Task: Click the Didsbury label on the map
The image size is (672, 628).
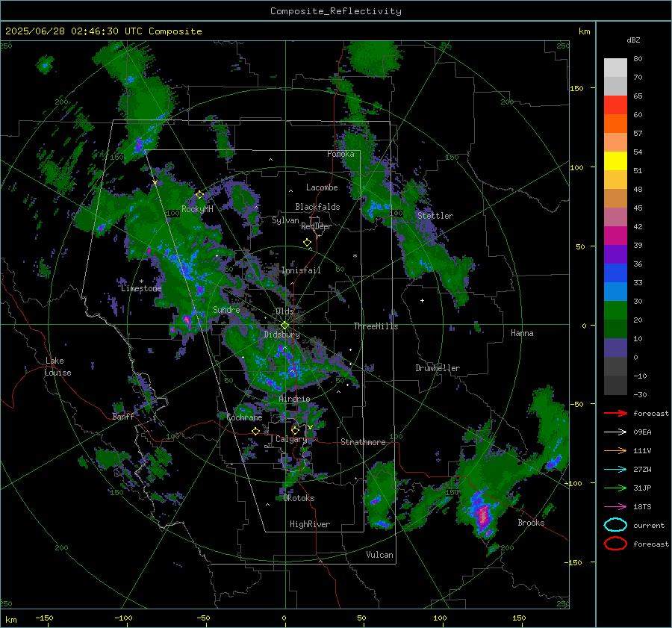Action: [x=281, y=335]
